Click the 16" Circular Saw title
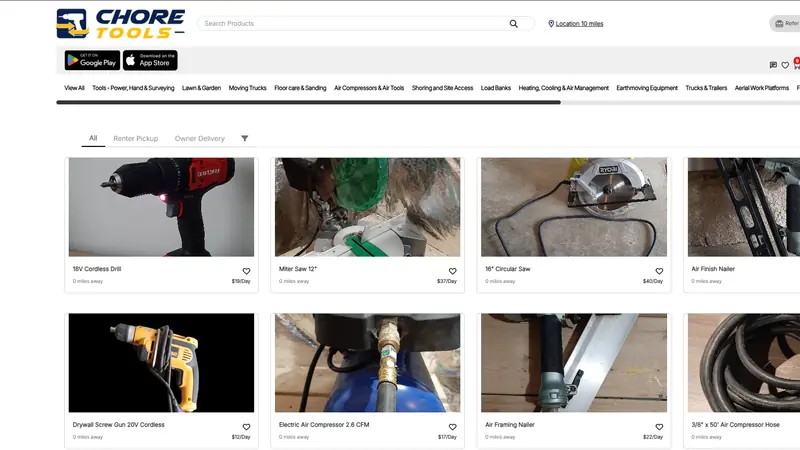Screen dimensions: 800x450 pyautogui.click(x=508, y=269)
